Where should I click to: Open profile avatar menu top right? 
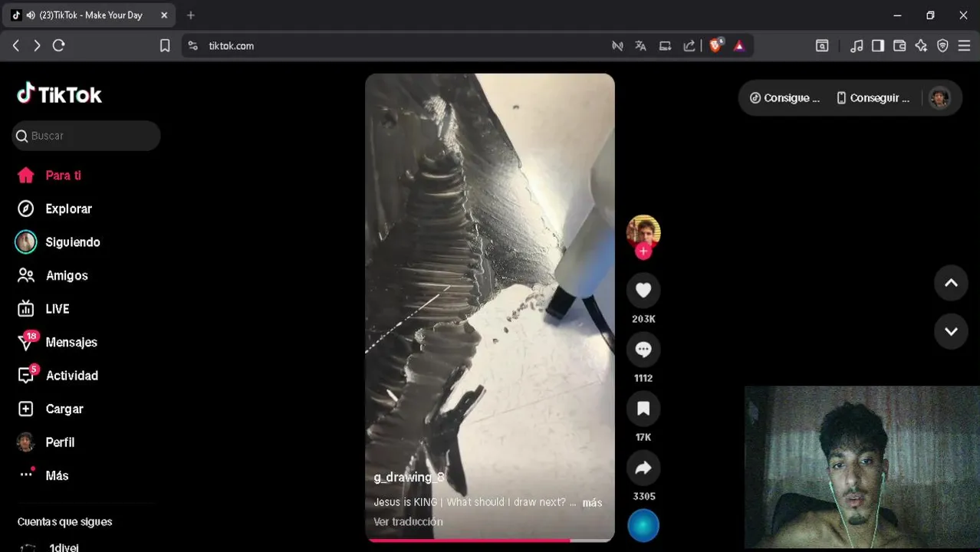(x=939, y=98)
